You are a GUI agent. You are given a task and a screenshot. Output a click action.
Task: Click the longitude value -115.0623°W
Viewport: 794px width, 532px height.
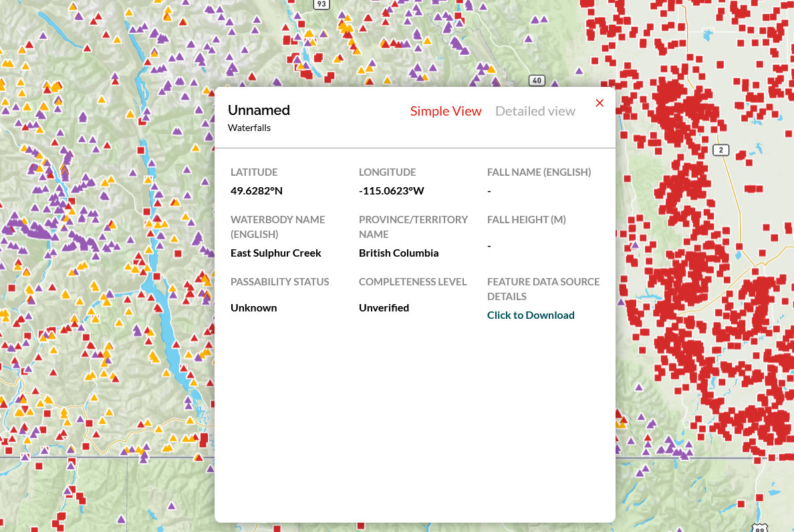391,191
